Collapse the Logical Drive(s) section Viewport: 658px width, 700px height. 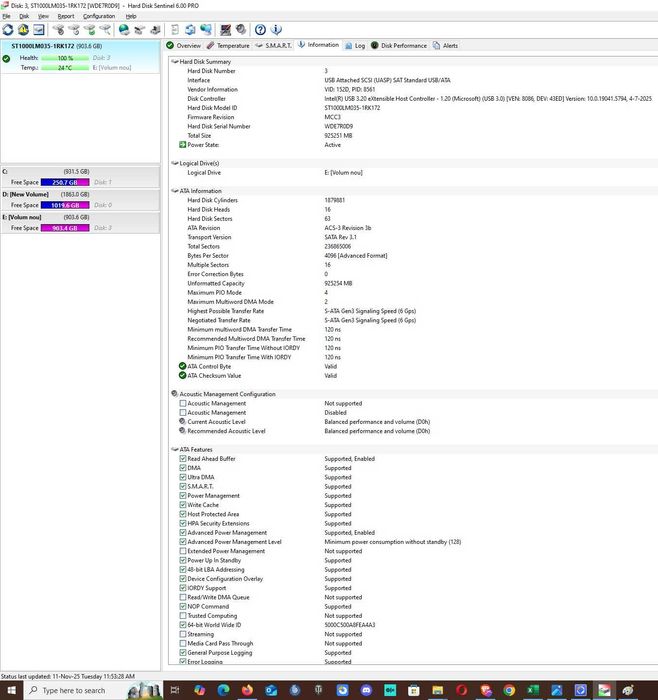[x=175, y=163]
